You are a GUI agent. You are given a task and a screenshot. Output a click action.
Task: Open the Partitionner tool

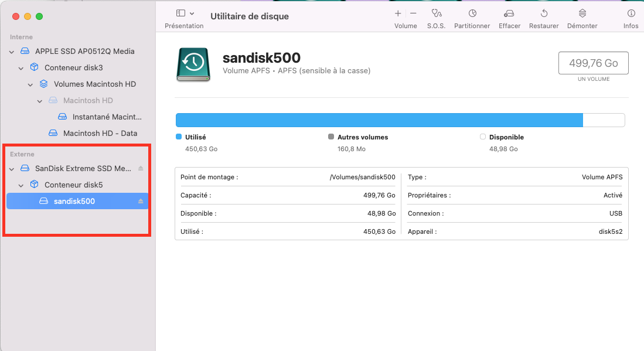(472, 13)
